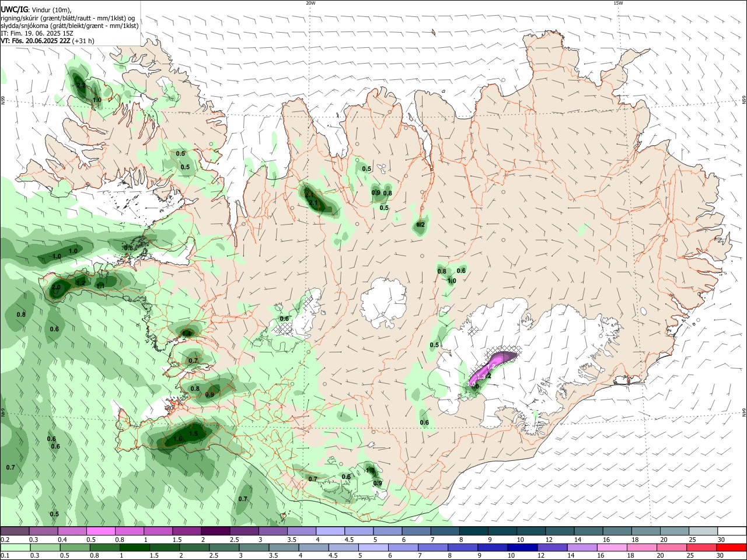Viewport: 747px width, 560px height.
Task: Click the UWC/IG title text
Action: 13,10
